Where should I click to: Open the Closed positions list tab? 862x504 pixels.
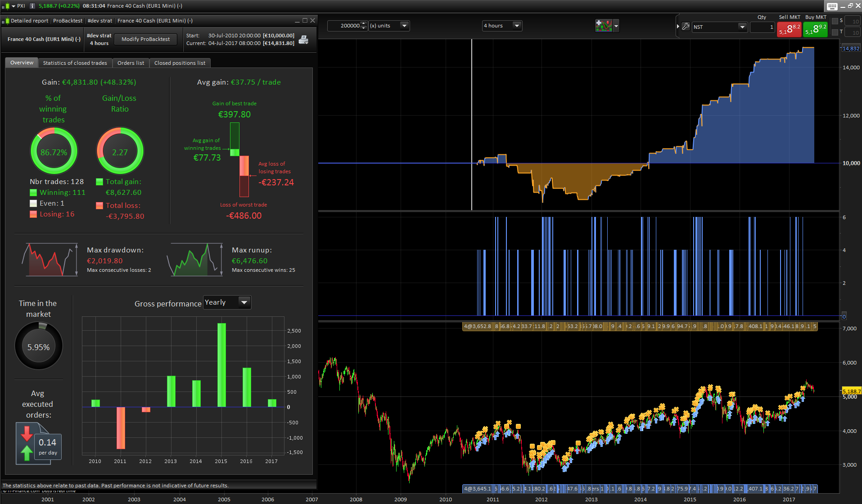coord(180,63)
